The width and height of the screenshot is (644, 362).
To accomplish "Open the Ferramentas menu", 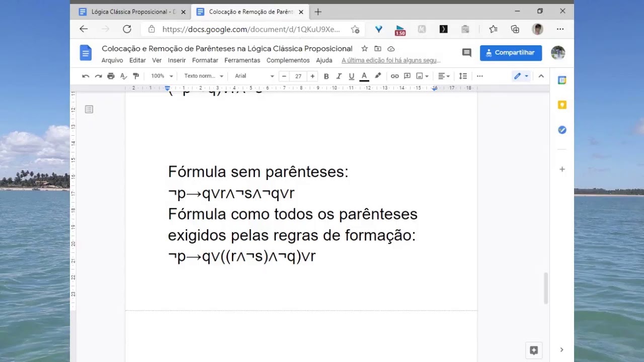I will [242, 60].
